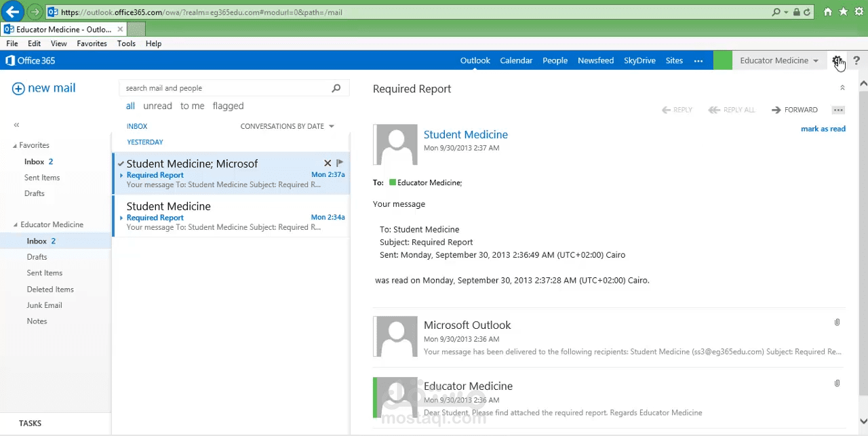This screenshot has height=436, width=868.
Task: Click the search magnifier in mail search
Action: pyautogui.click(x=336, y=88)
